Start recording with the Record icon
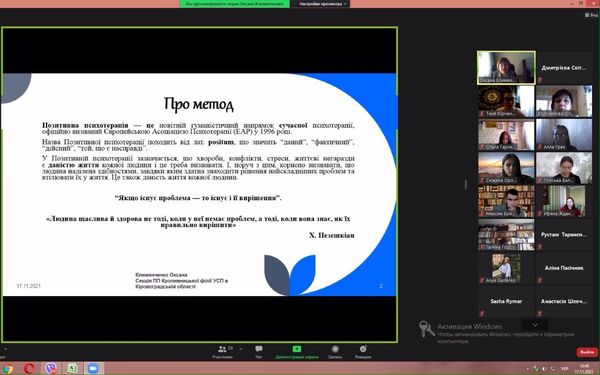 coord(335,349)
